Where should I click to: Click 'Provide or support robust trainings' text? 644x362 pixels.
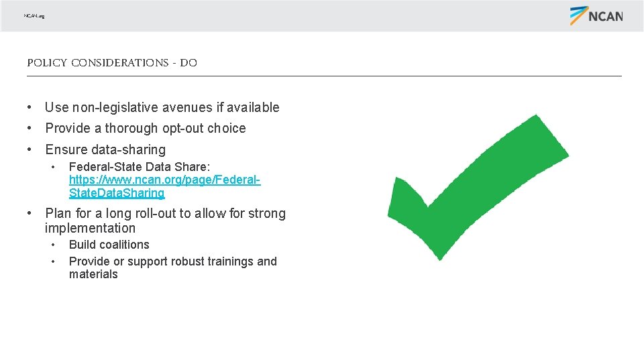(173, 261)
